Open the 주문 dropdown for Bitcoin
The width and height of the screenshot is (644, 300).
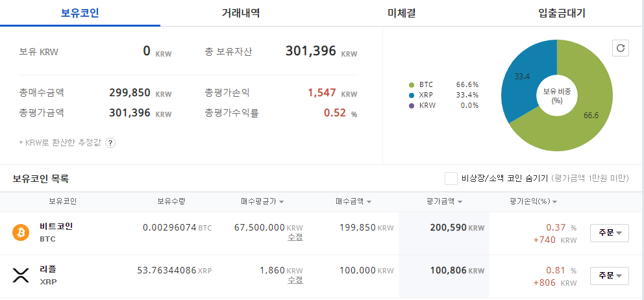click(x=609, y=232)
